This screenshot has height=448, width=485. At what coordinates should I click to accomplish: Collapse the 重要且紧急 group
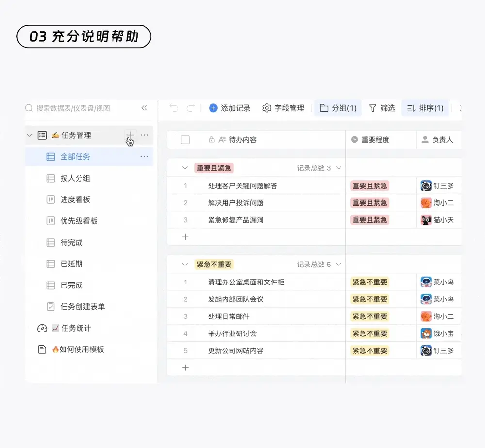click(x=185, y=168)
